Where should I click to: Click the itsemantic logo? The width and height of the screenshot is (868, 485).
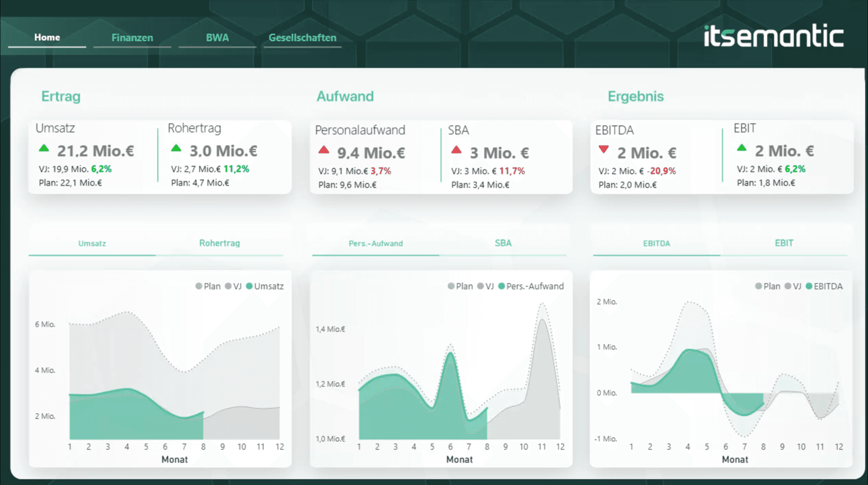(773, 36)
